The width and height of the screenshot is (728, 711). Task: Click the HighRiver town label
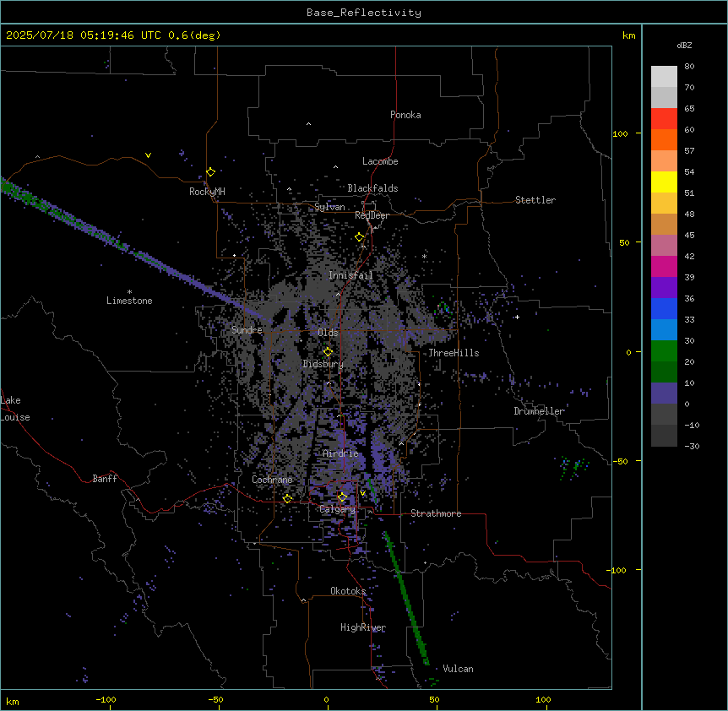pos(363,627)
